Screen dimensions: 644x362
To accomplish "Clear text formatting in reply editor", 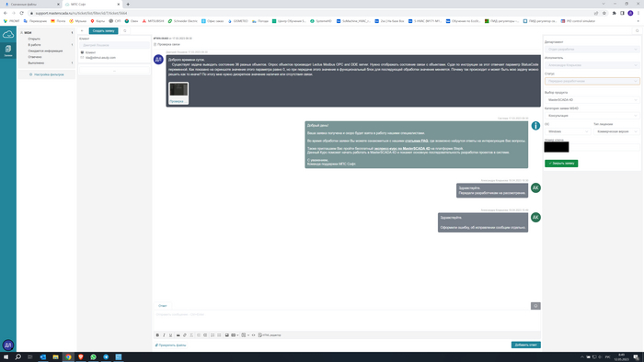I will tap(191, 335).
